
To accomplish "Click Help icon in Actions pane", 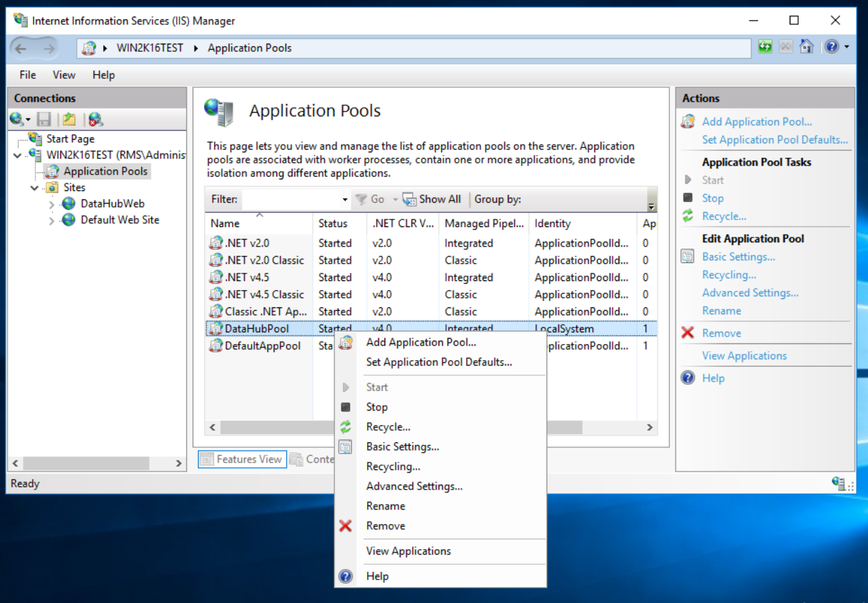I will click(688, 378).
